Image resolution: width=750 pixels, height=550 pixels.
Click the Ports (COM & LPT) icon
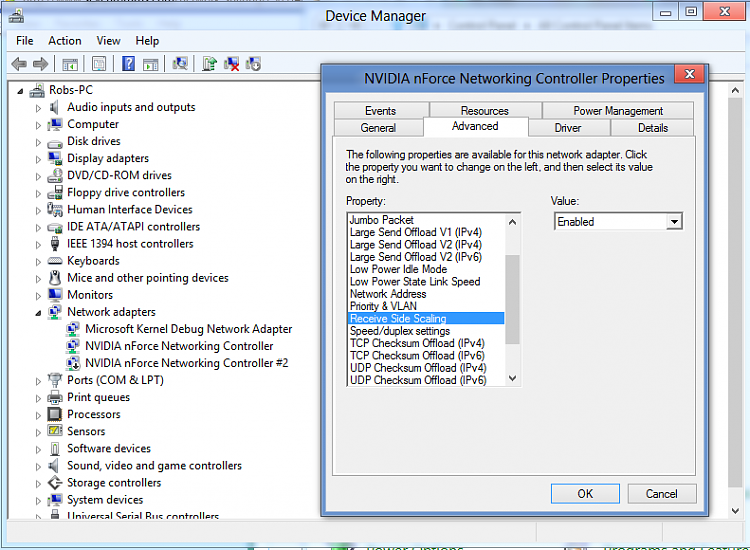tap(55, 380)
